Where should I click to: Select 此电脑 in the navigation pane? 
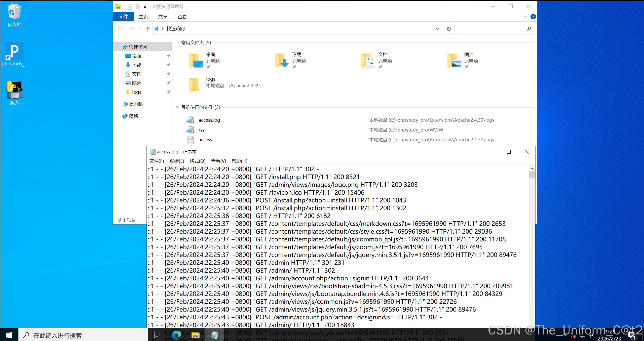point(136,104)
